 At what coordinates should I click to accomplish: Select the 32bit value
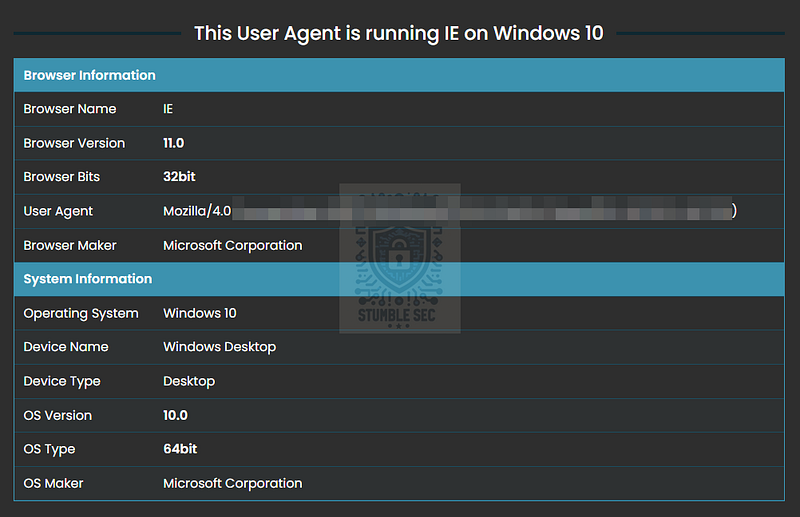(x=179, y=177)
